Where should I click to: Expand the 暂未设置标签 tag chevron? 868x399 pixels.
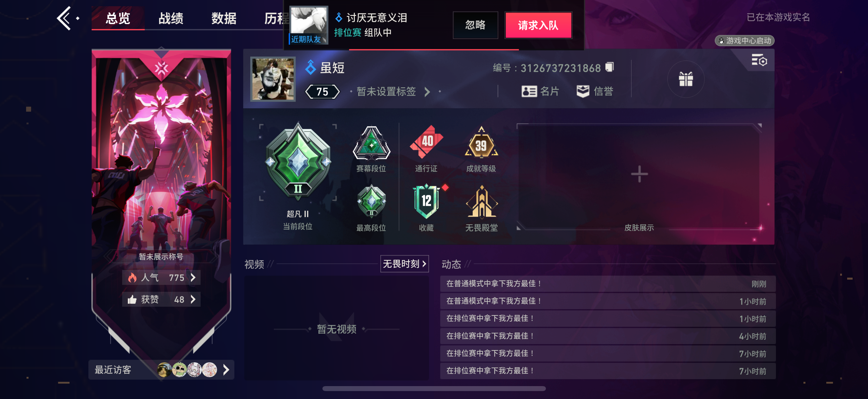(x=427, y=92)
